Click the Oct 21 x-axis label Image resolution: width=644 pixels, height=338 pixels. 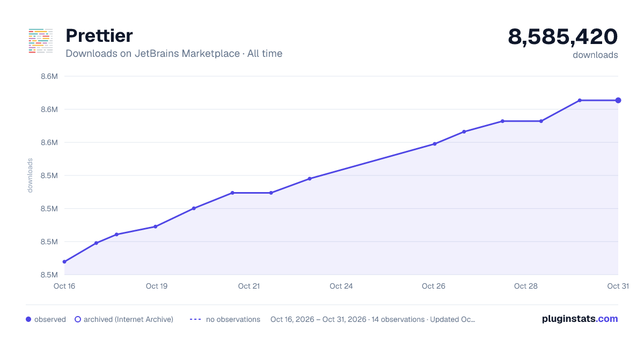[249, 286]
